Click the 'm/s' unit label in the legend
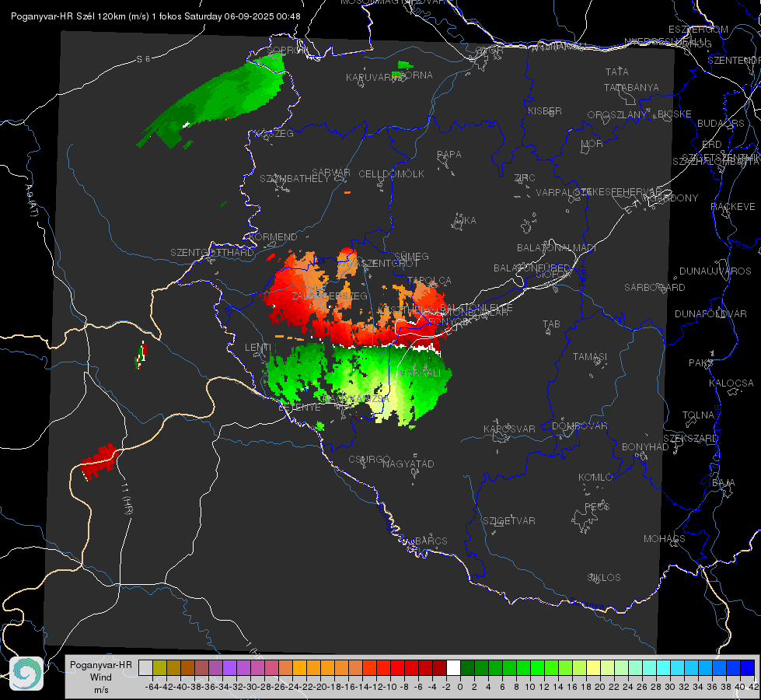Image resolution: width=761 pixels, height=700 pixels. click(x=101, y=689)
